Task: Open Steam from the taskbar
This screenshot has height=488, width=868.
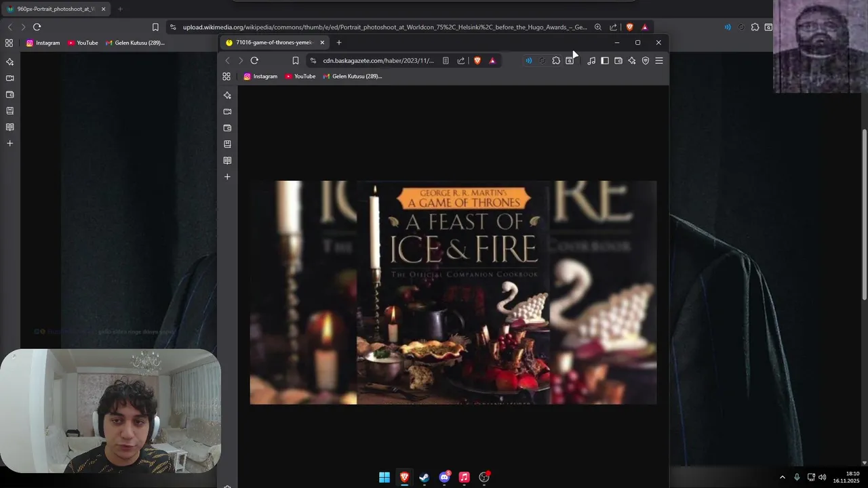Action: tap(425, 477)
